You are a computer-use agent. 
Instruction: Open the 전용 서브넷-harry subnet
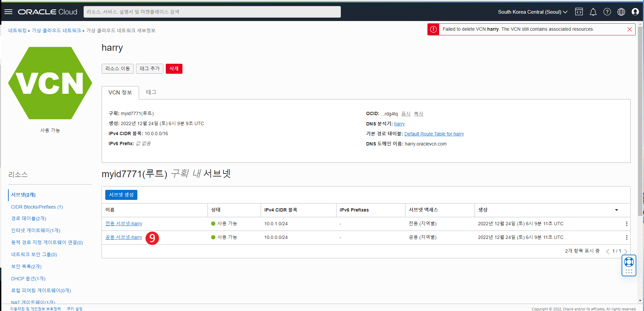pyautogui.click(x=124, y=224)
